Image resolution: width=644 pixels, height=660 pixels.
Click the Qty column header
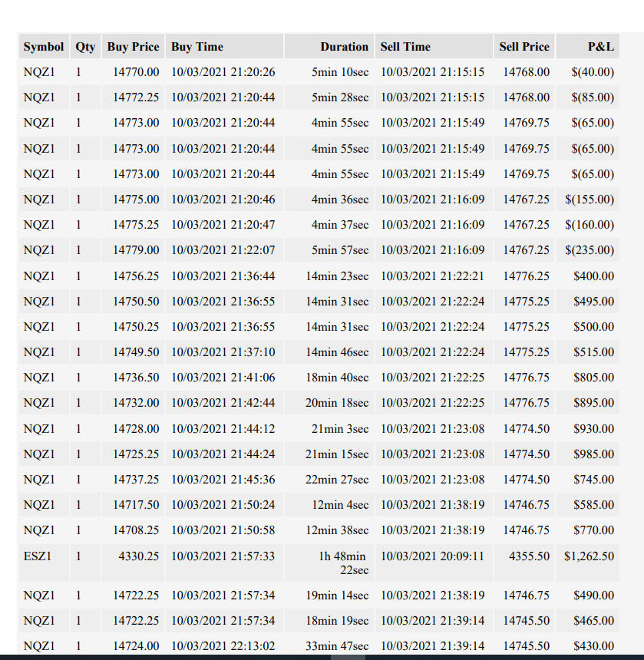point(85,46)
